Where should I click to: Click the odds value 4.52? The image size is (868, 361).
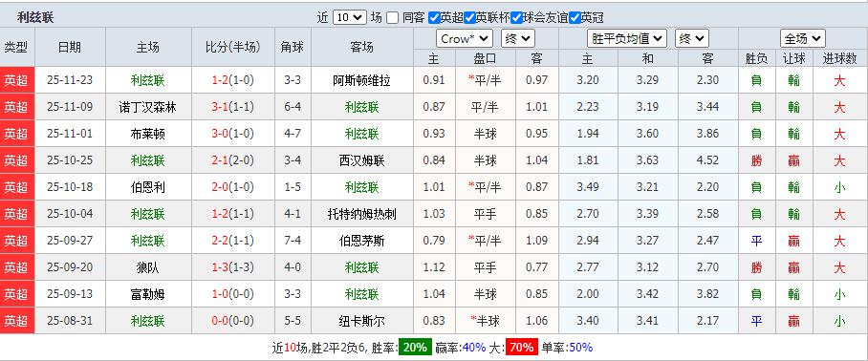pos(707,160)
